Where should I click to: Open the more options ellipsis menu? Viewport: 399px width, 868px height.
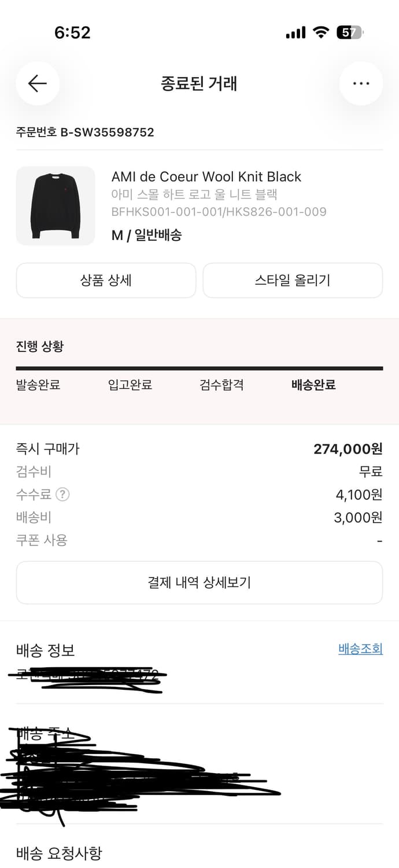tap(361, 83)
